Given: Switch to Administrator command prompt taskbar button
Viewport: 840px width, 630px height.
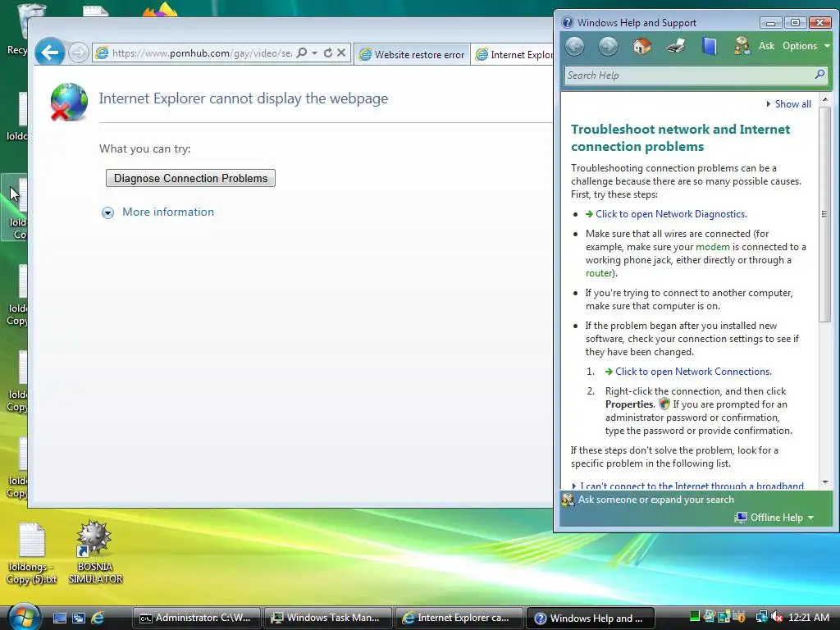Looking at the screenshot, I should coord(197,619).
